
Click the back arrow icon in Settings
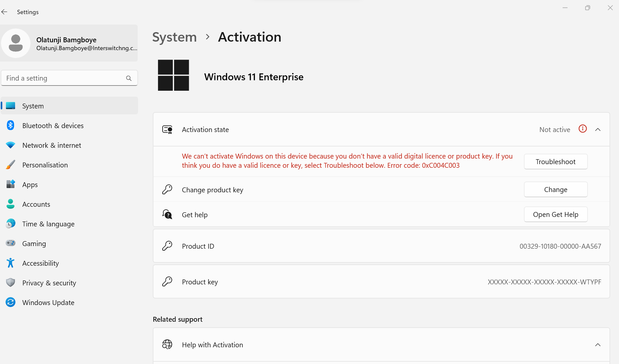[x=5, y=12]
